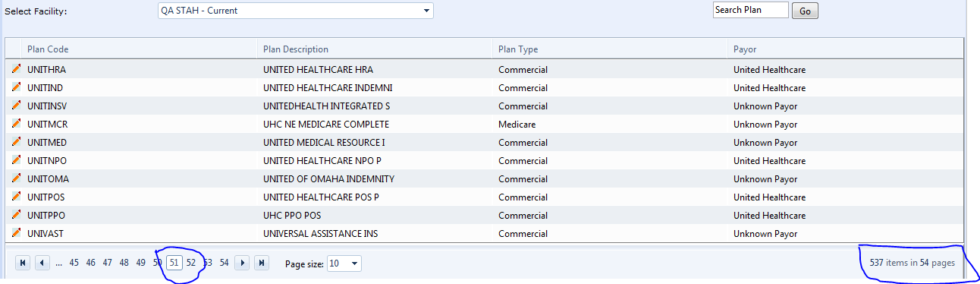This screenshot has height=284, width=980.
Task: Select the UNITINSV plan code cell
Action: point(47,106)
